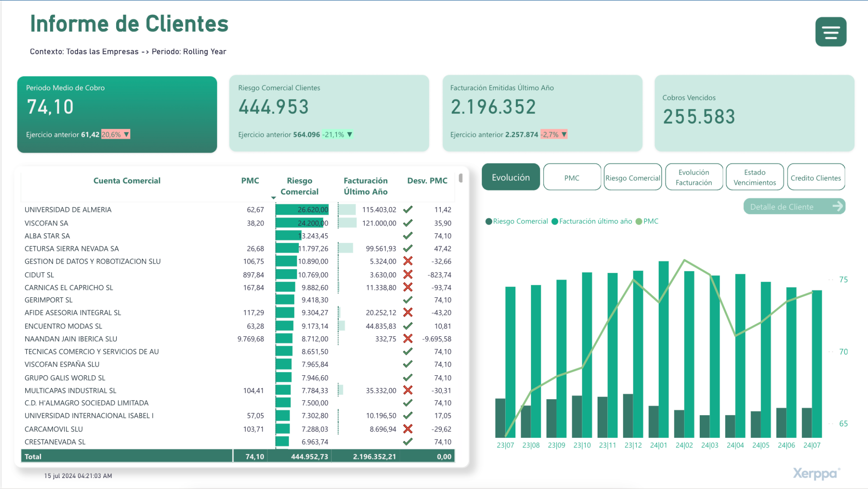Open the hamburger menu button
Viewport: 868px width, 489px height.
831,32
